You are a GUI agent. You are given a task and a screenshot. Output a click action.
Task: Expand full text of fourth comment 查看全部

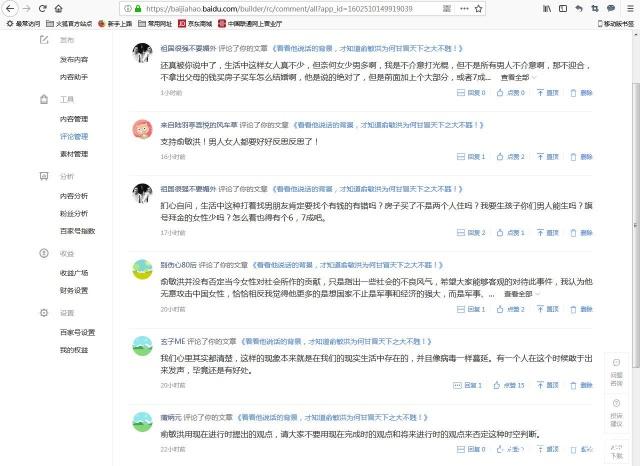click(521, 294)
